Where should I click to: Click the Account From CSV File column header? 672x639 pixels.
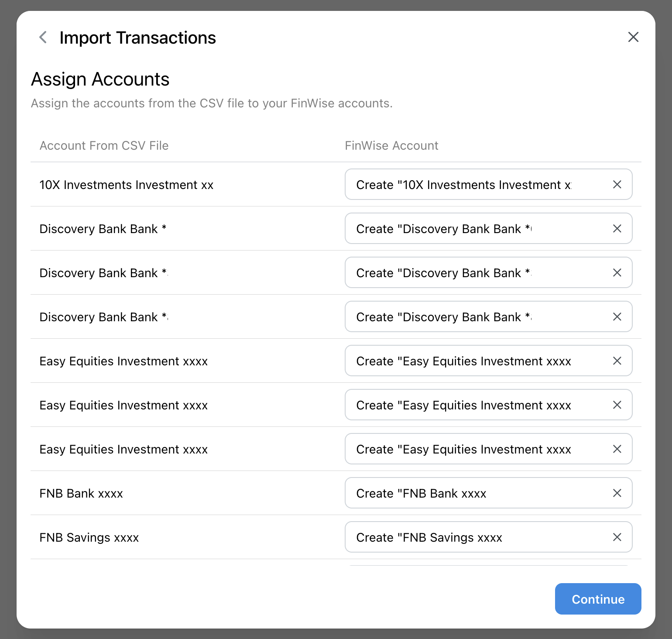point(104,145)
